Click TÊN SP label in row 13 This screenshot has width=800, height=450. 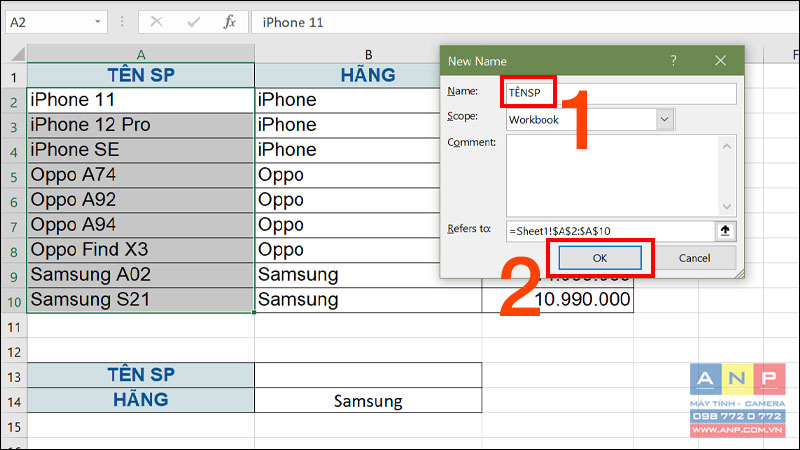[141, 375]
